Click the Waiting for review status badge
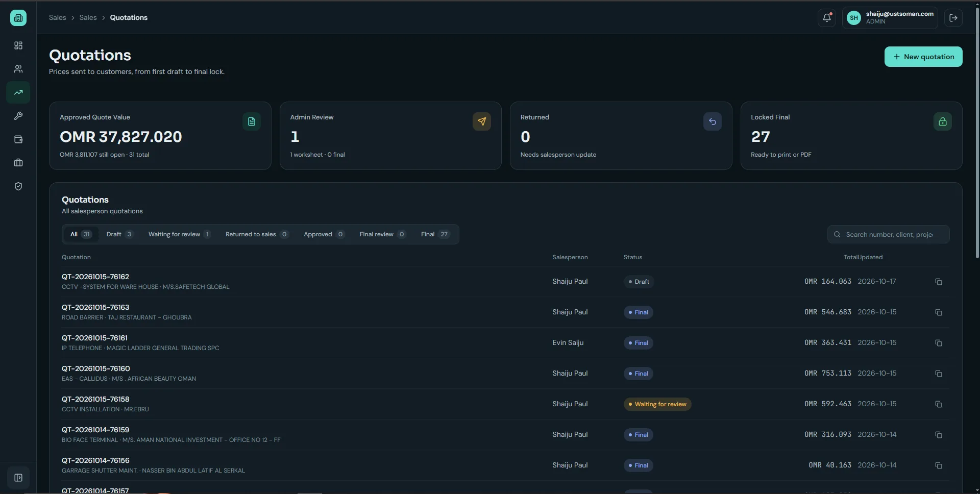Screen dimensions: 980x494 point(657,404)
